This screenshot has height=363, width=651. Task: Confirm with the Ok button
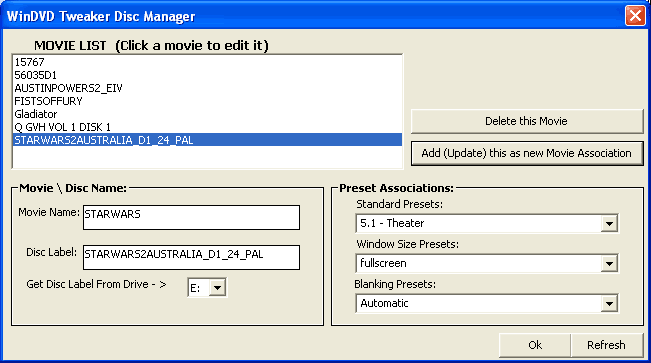coord(535,345)
